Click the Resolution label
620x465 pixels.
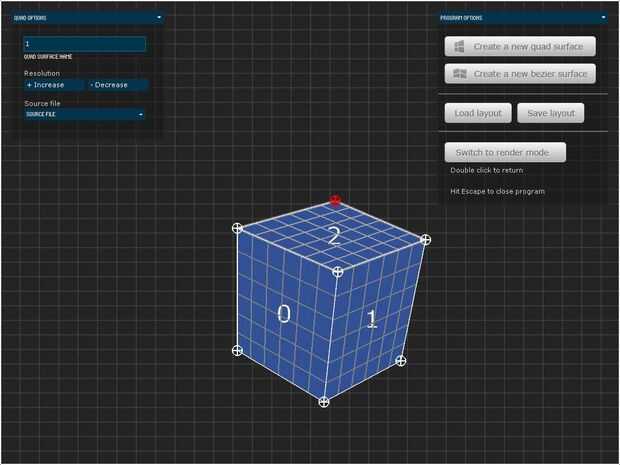coord(42,74)
